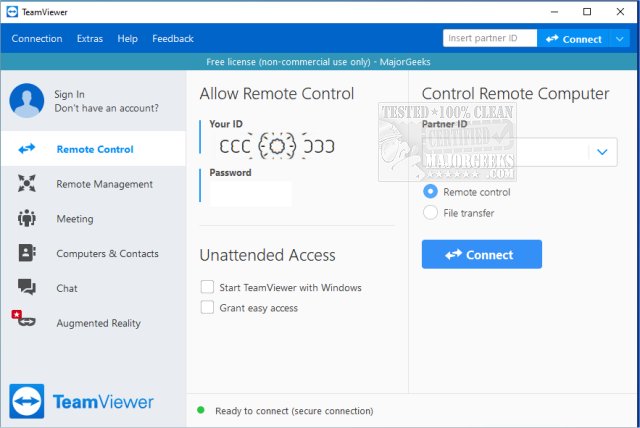This screenshot has height=428, width=640.
Task: Select the File transfer radio option
Action: click(431, 212)
